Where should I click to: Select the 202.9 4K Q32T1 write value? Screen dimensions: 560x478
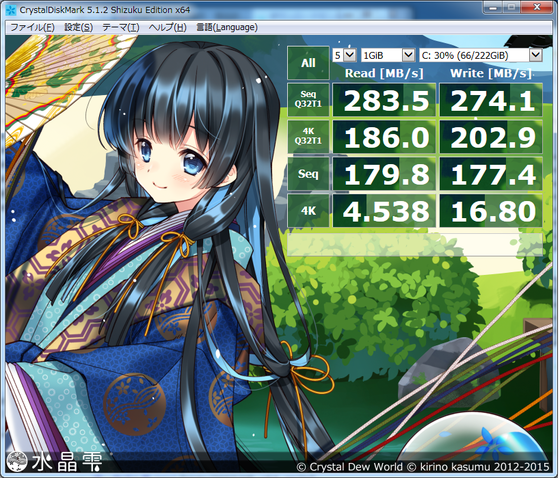click(x=491, y=136)
